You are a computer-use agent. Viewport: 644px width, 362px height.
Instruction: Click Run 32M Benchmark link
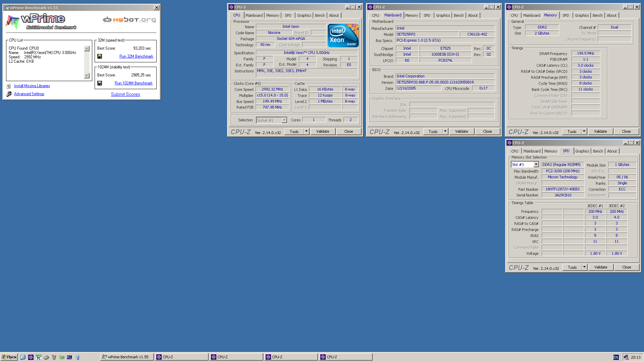[x=136, y=56]
